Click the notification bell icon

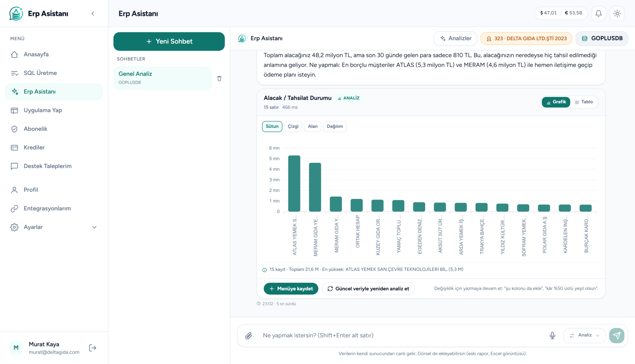[599, 14]
